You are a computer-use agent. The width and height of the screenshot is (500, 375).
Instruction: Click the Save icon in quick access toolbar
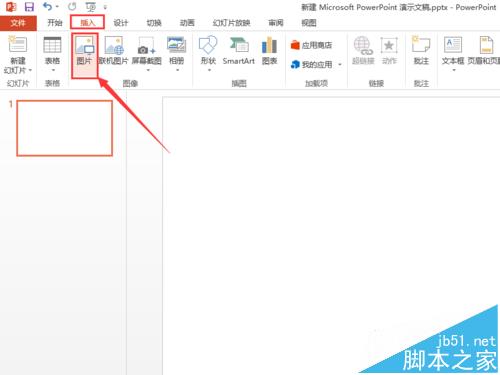tap(29, 7)
